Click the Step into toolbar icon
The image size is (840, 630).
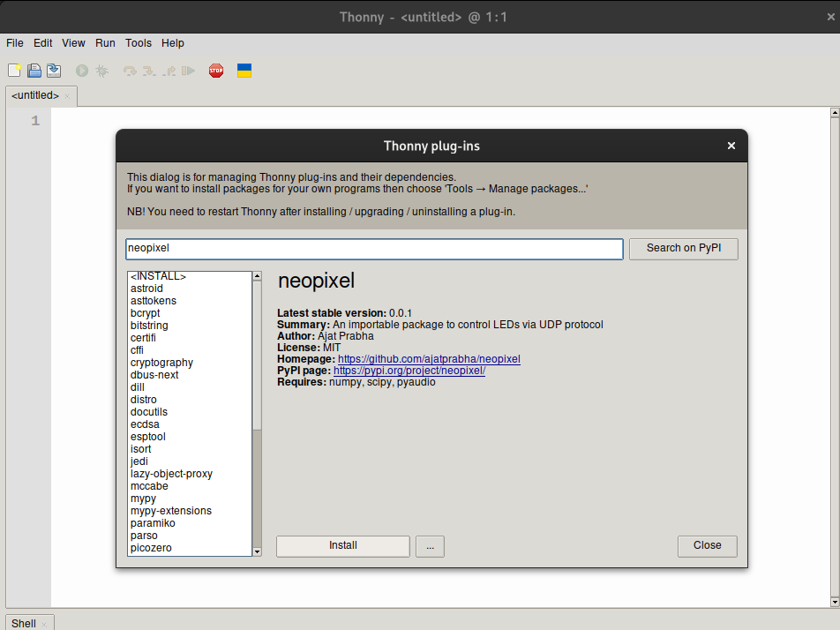[x=149, y=71]
